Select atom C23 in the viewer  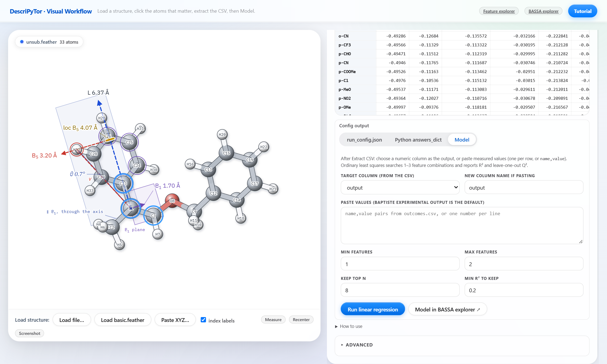tap(123, 183)
